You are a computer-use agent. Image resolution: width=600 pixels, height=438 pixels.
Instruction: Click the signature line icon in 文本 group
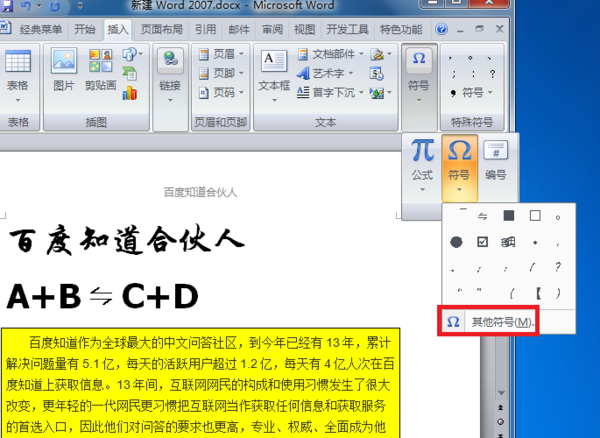(377, 54)
